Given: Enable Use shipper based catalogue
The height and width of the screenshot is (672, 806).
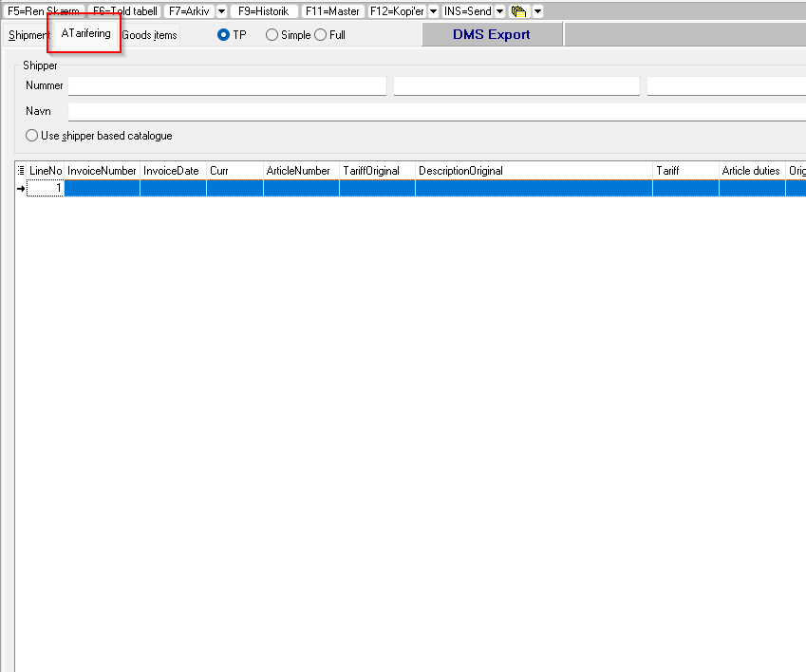Looking at the screenshot, I should pyautogui.click(x=32, y=136).
